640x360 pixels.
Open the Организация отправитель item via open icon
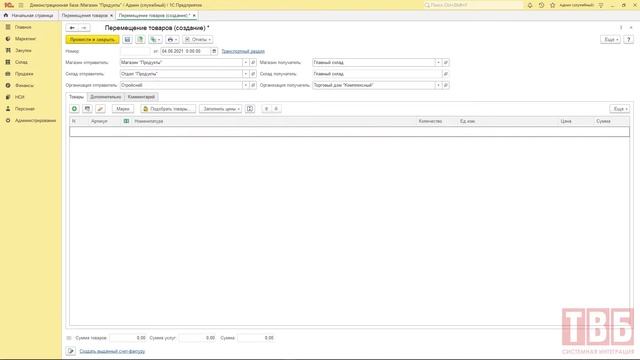click(253, 85)
